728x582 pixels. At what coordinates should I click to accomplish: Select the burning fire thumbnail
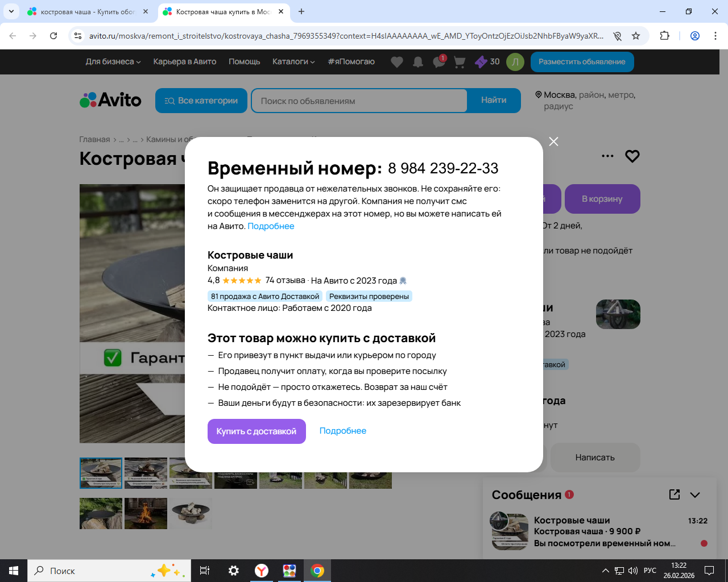pos(146,513)
